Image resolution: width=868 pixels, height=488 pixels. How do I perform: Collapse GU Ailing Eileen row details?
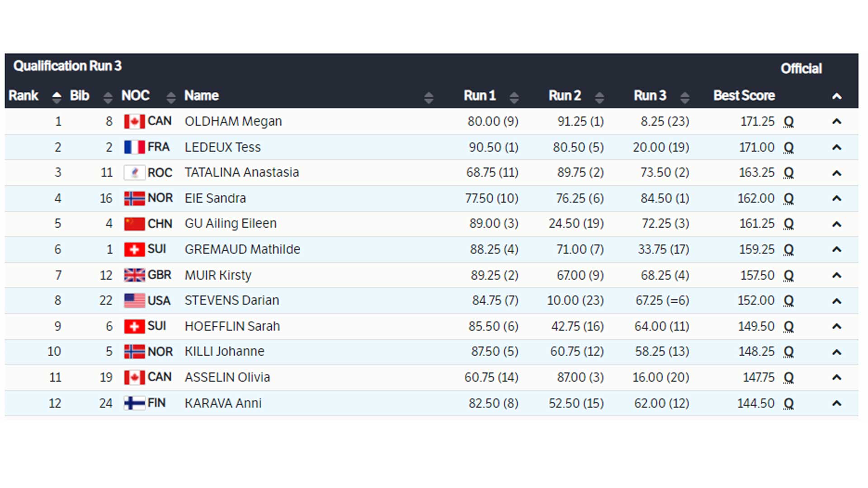837,224
